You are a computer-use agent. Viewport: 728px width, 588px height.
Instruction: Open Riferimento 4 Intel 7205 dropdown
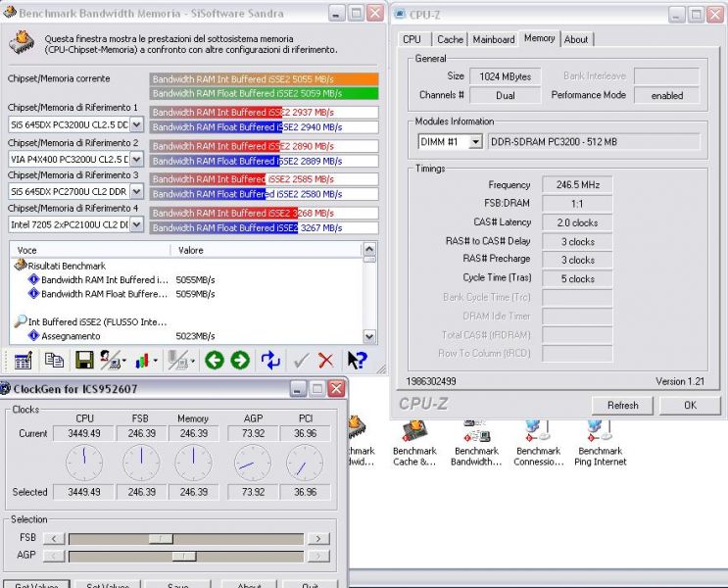click(x=136, y=224)
